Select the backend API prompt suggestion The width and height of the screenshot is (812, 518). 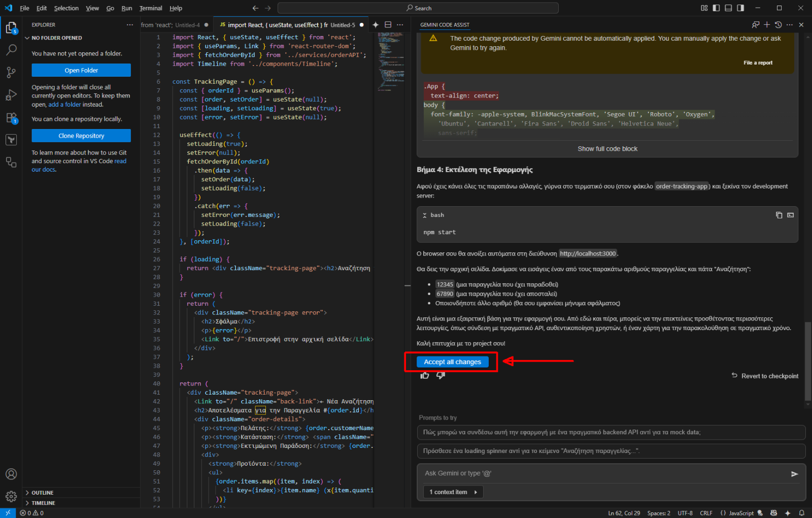611,432
